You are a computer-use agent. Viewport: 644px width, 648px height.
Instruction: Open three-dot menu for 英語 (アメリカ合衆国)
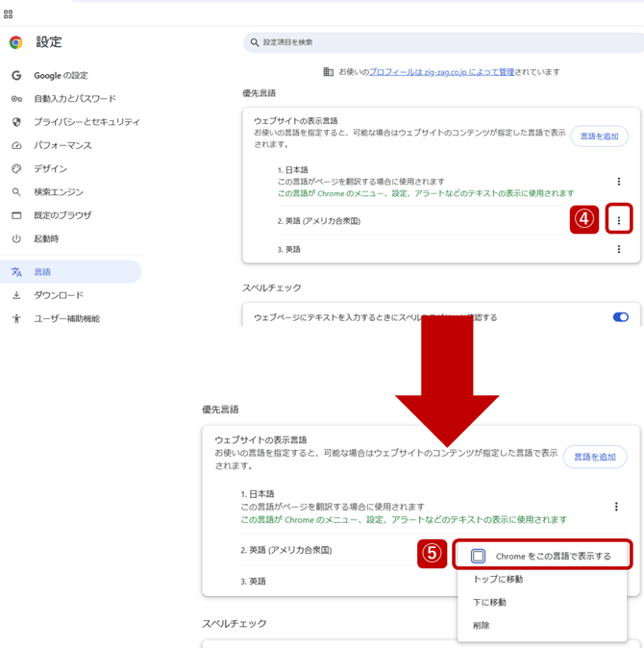click(618, 221)
